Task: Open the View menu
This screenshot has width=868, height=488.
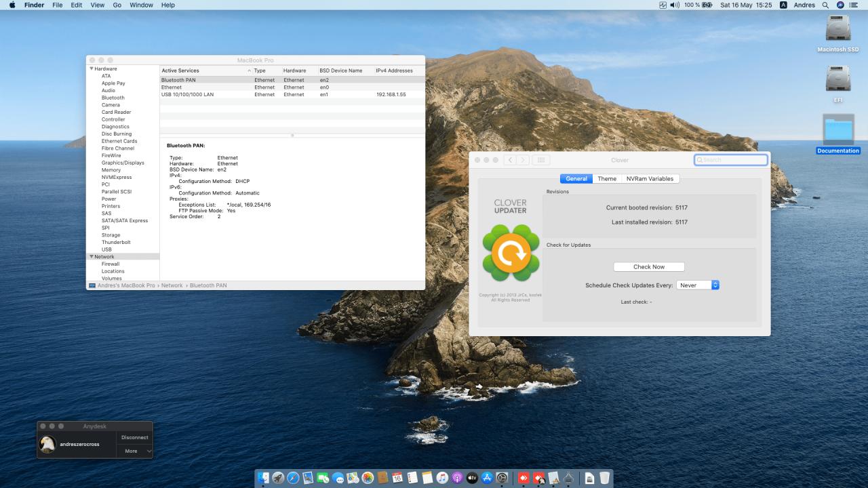Action: [x=97, y=5]
